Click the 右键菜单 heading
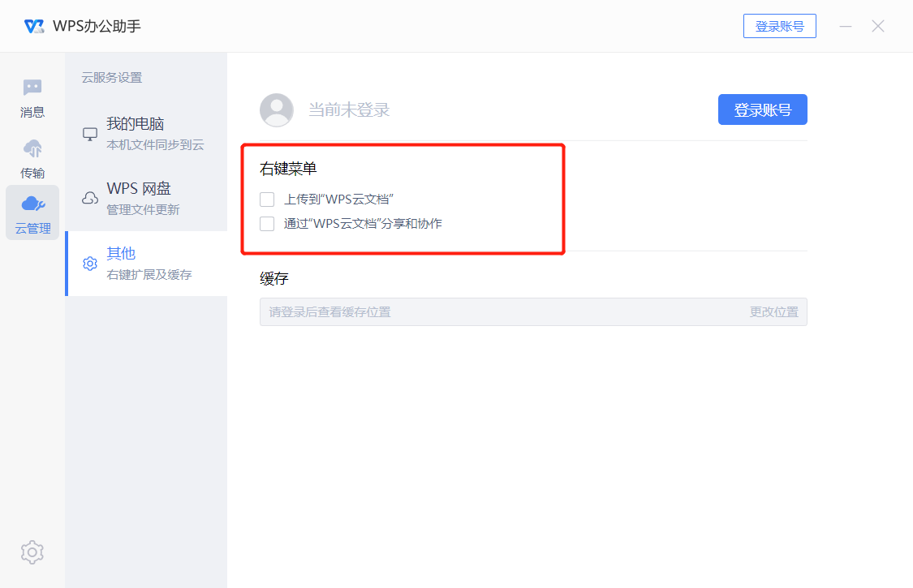This screenshot has width=913, height=588. tap(288, 169)
